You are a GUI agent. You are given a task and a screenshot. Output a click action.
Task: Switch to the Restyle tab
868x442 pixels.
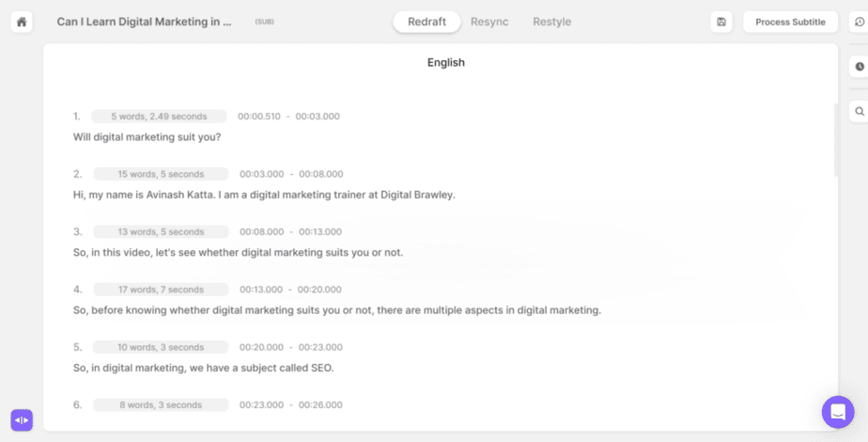pyautogui.click(x=552, y=23)
